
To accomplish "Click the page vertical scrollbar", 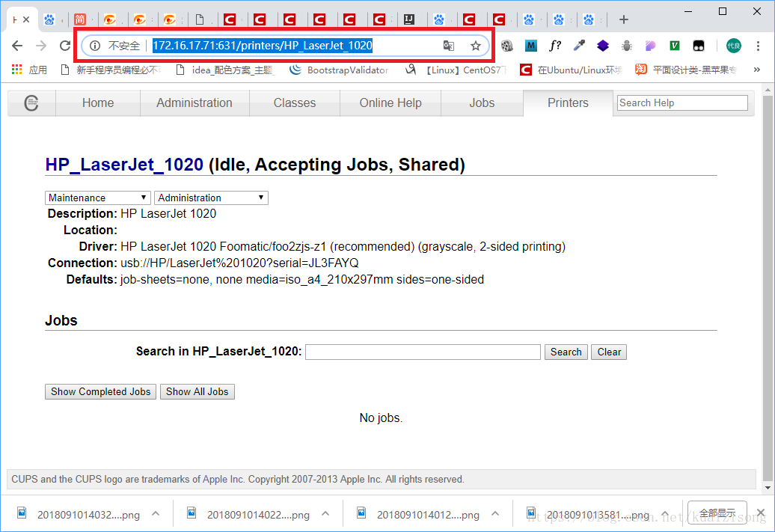I will (768, 288).
